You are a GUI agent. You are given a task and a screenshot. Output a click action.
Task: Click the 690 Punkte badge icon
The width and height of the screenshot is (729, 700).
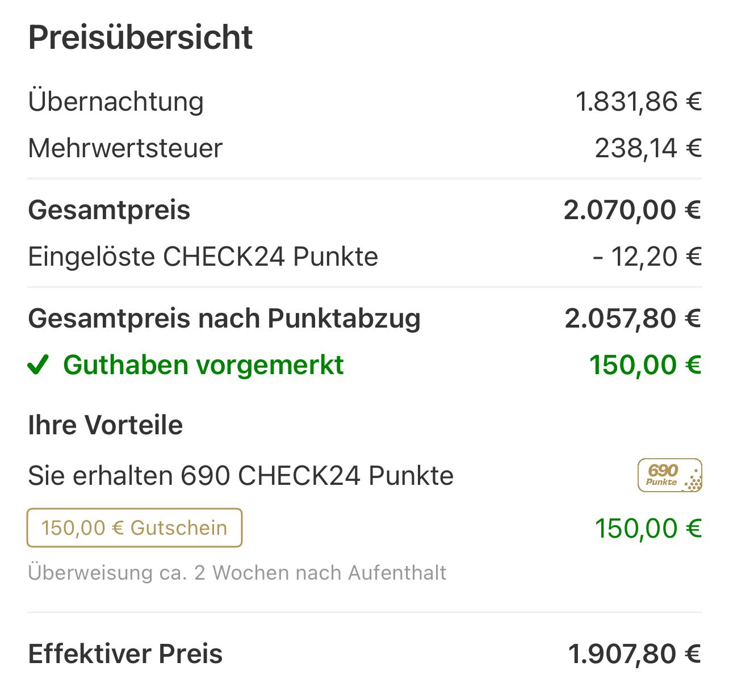tap(669, 475)
